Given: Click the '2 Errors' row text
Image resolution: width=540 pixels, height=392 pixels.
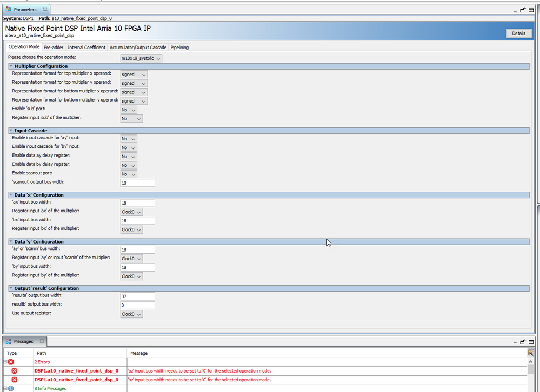Looking at the screenshot, I should [x=42, y=362].
